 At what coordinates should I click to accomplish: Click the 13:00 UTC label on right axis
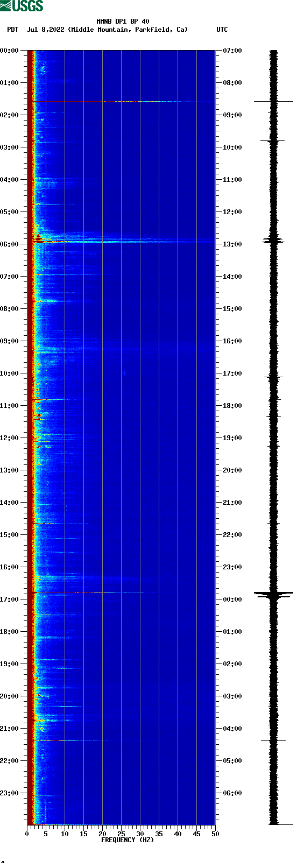tap(232, 244)
